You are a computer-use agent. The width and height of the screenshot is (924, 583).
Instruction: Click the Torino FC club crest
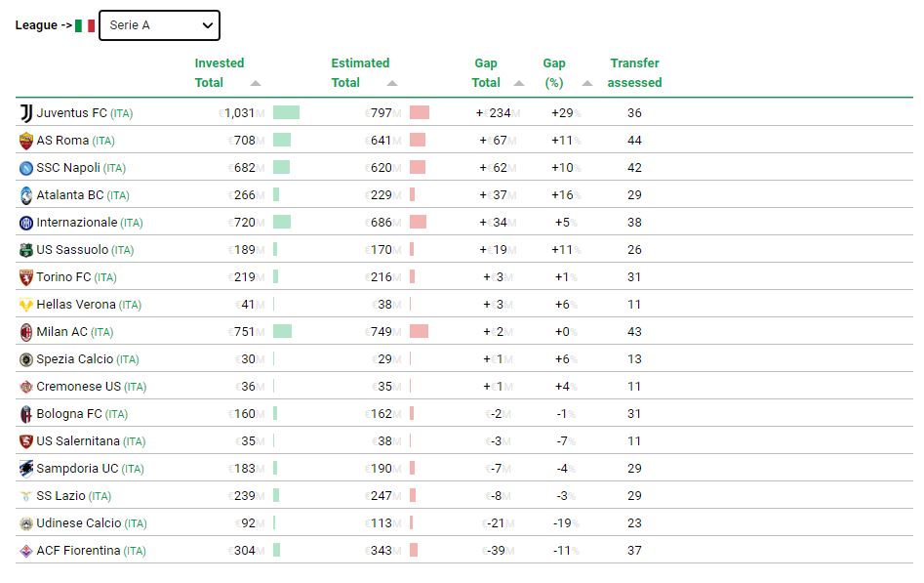[x=26, y=277]
